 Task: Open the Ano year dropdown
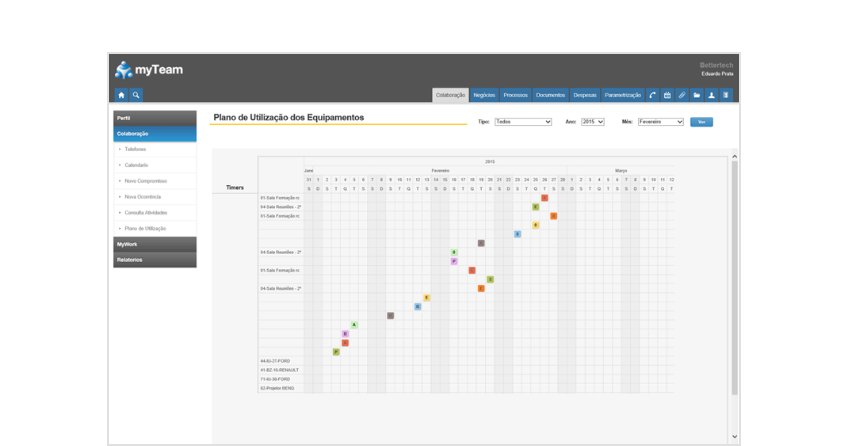click(x=592, y=122)
